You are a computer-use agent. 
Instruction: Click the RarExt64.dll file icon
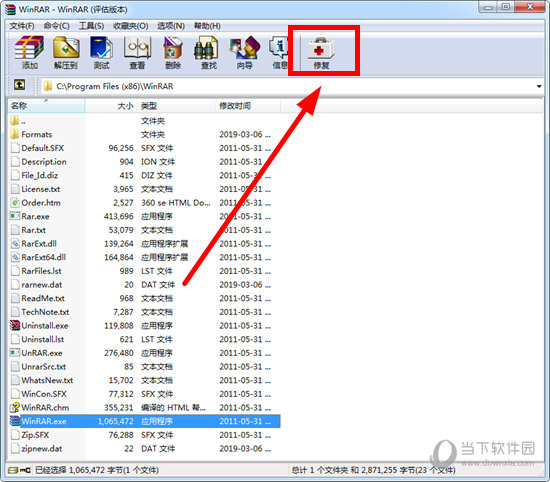click(15, 257)
